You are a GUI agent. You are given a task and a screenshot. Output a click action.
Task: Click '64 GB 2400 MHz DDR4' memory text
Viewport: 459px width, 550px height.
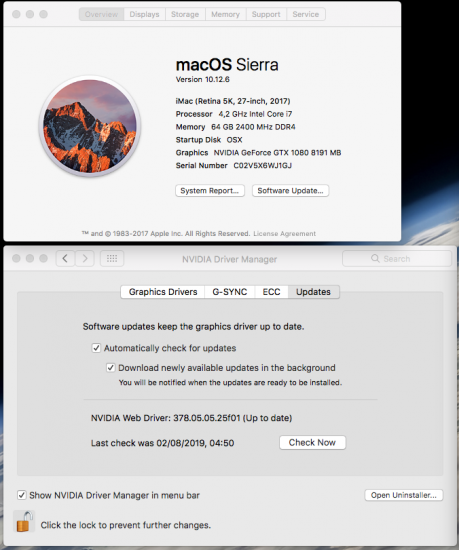[253, 127]
